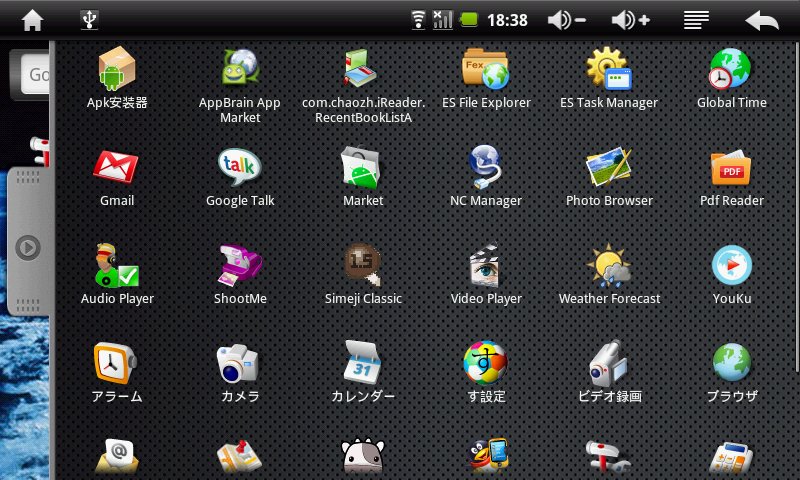Image resolution: width=800 pixels, height=480 pixels.
Task: Tap the Home button in status bar
Action: [32, 20]
